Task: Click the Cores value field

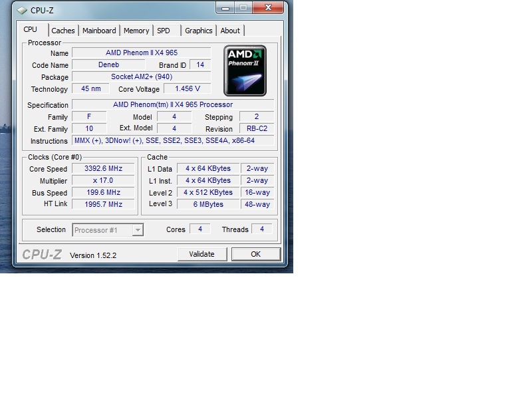Action: pyautogui.click(x=200, y=229)
